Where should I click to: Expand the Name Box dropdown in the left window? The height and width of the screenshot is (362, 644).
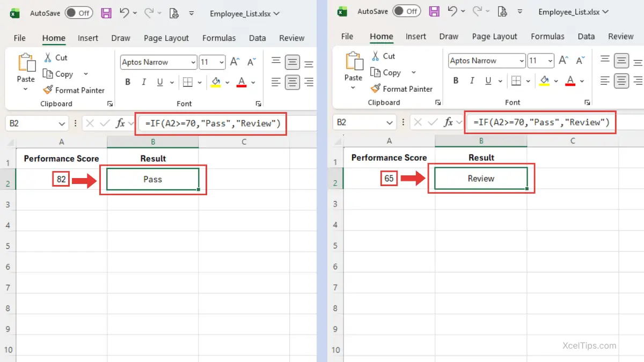[x=62, y=124]
